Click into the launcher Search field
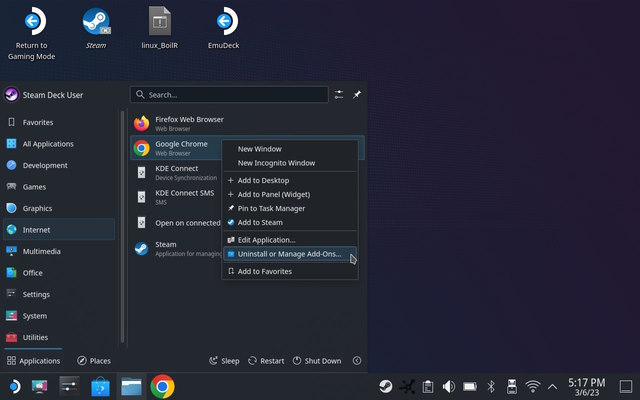Screen dimensions: 640x400 click(x=229, y=95)
